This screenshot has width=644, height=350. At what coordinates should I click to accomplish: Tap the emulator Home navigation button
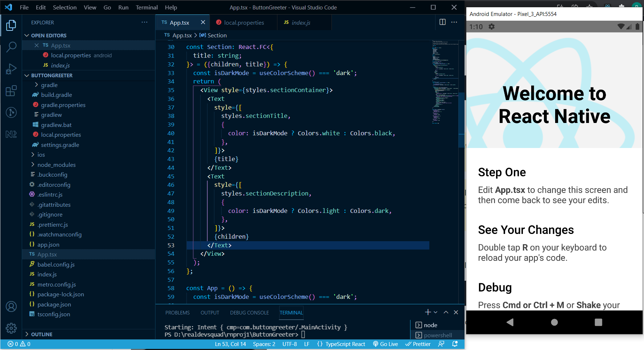[x=554, y=322]
